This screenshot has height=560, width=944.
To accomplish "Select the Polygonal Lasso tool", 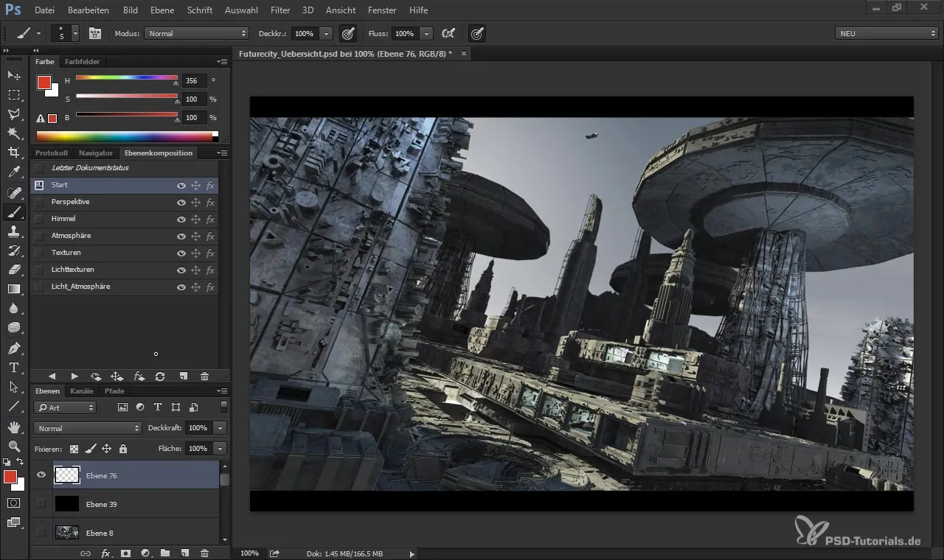I will click(14, 114).
